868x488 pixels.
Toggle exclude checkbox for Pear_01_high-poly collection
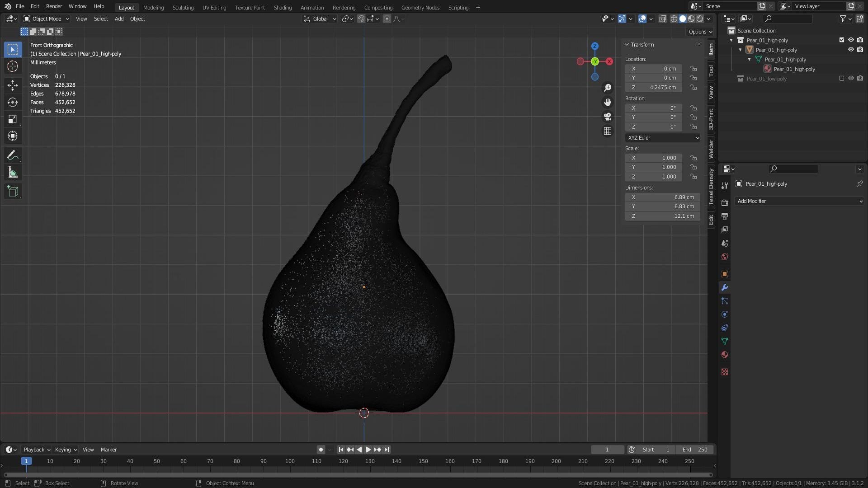842,40
